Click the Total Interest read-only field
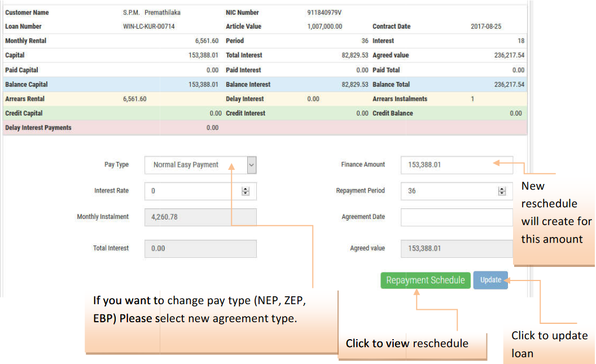596x364 pixels. pyautogui.click(x=200, y=249)
